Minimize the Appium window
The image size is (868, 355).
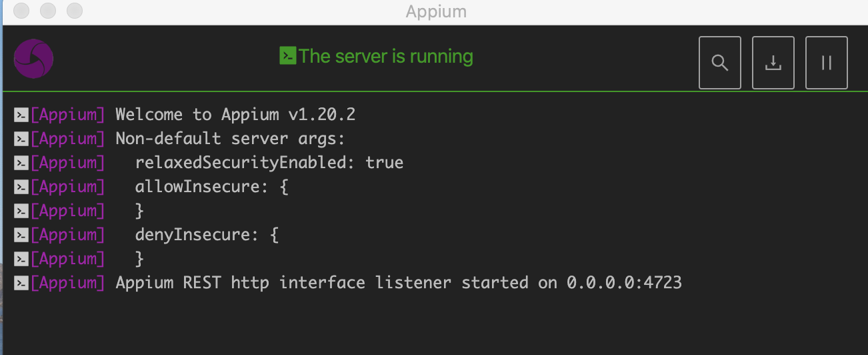[x=48, y=11]
